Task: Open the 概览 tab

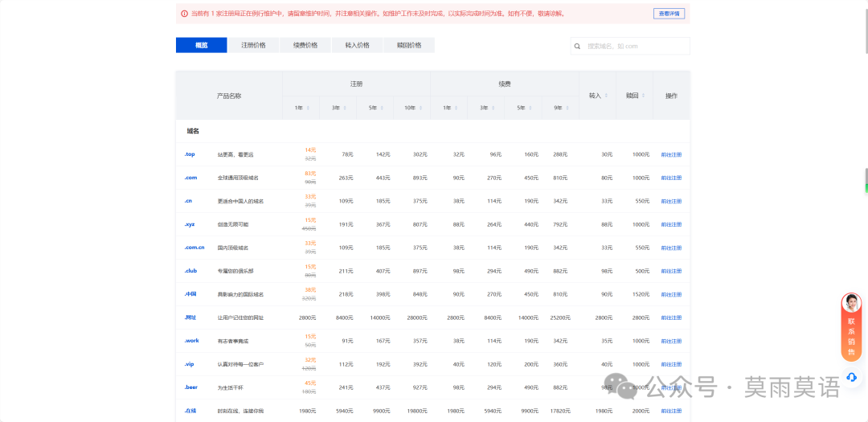Action: [202, 45]
